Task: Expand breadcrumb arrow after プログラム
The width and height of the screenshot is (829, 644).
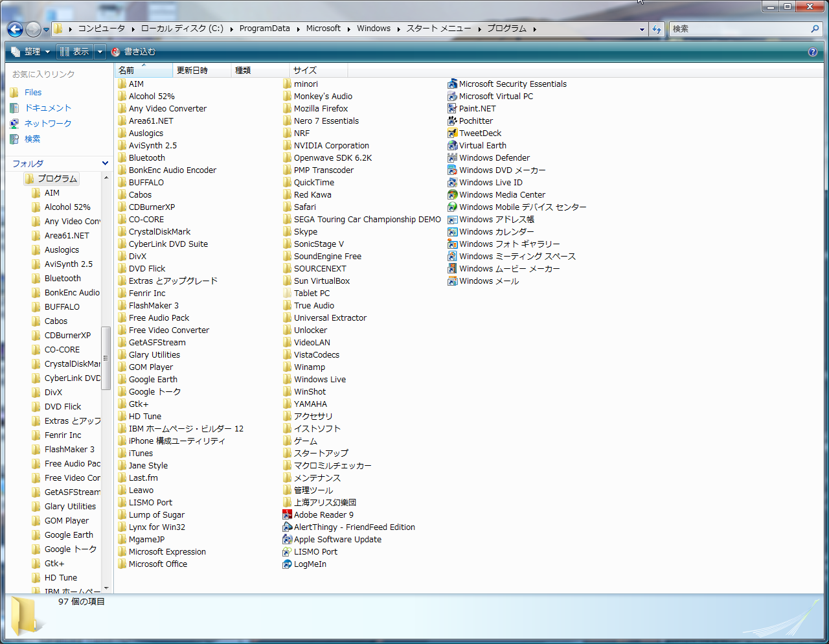Action: click(x=535, y=29)
